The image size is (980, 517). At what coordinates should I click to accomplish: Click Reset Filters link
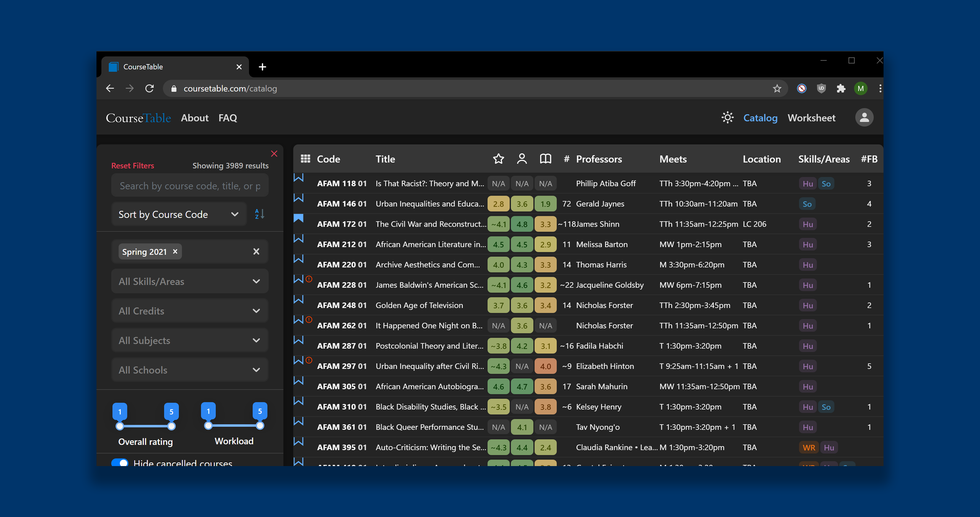(x=132, y=165)
